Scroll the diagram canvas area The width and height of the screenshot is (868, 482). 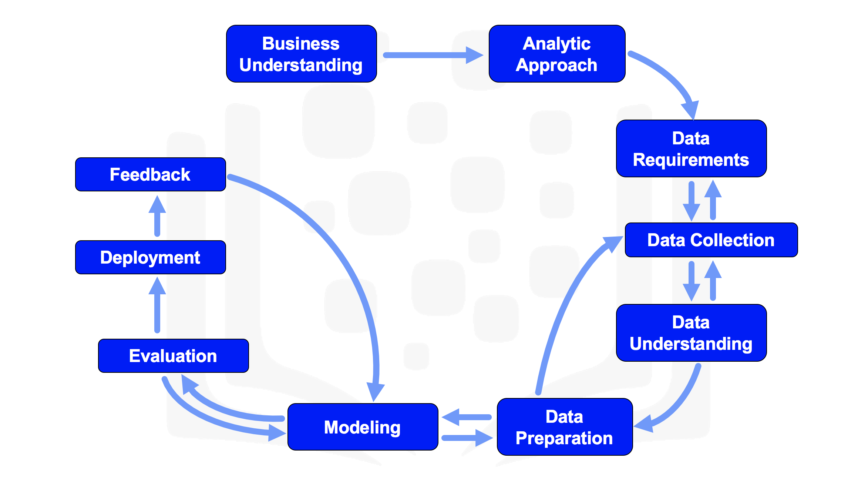pos(434,241)
